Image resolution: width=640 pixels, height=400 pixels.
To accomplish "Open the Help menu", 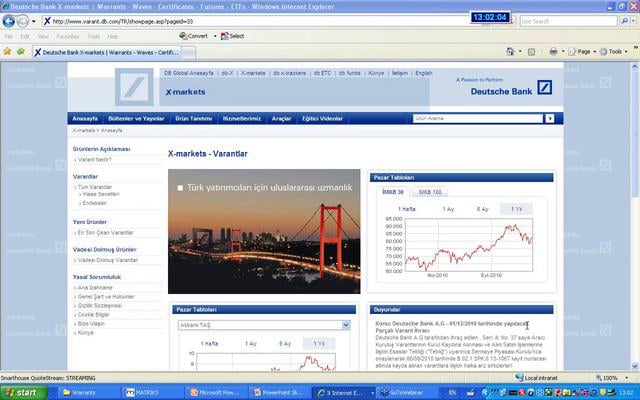I will [113, 36].
